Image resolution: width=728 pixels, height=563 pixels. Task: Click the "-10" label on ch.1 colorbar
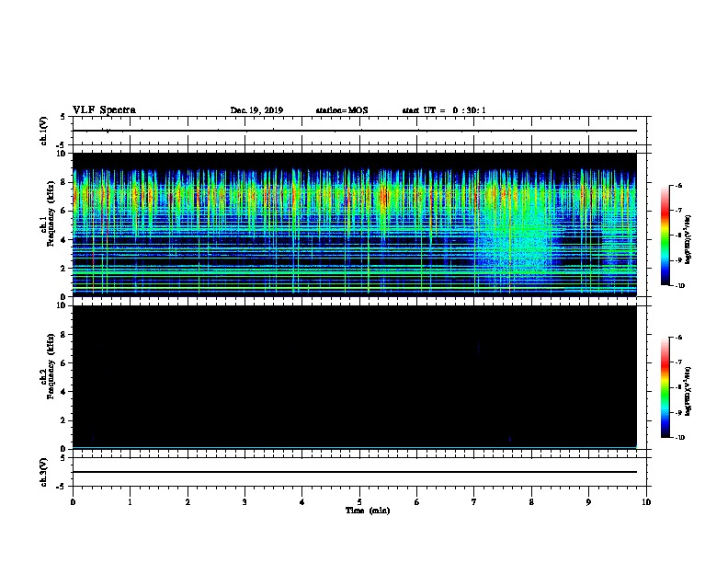coord(679,286)
